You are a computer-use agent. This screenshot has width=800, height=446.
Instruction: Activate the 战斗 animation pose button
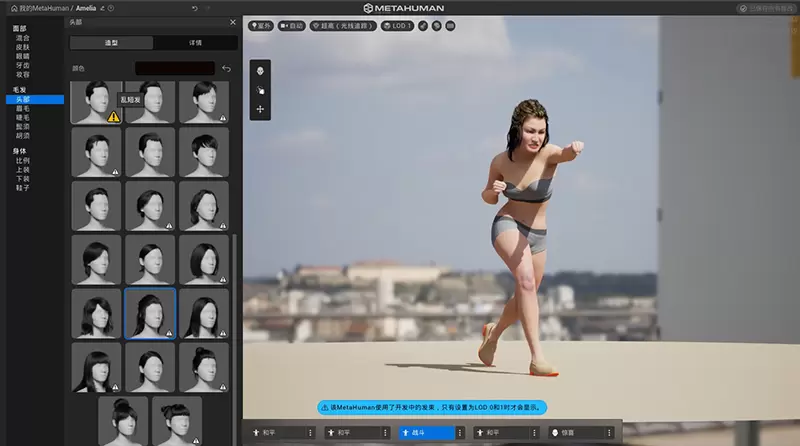pyautogui.click(x=426, y=433)
